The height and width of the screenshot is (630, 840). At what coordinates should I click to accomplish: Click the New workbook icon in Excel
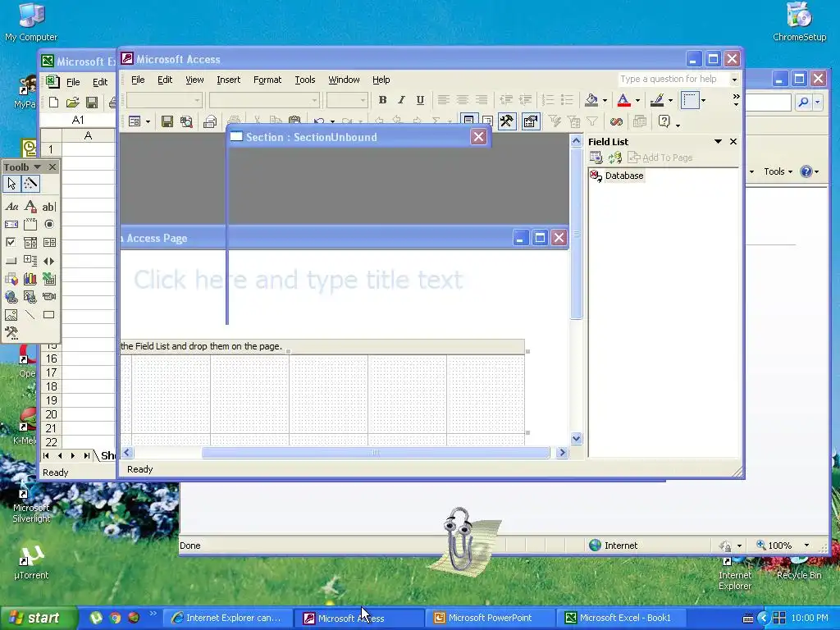53,102
